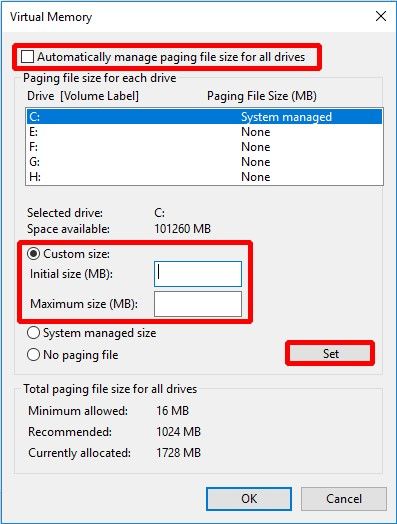Click the Maximum size (MB) input field

(198, 304)
